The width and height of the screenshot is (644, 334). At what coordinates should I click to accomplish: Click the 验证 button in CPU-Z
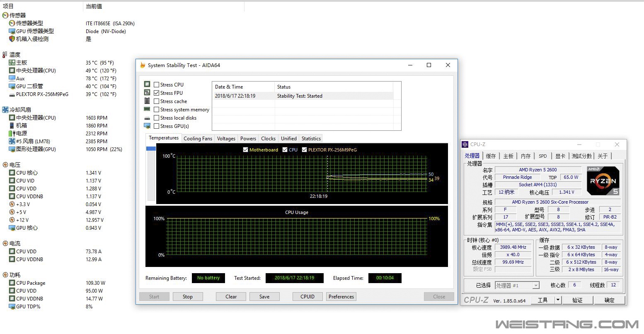coord(577,300)
